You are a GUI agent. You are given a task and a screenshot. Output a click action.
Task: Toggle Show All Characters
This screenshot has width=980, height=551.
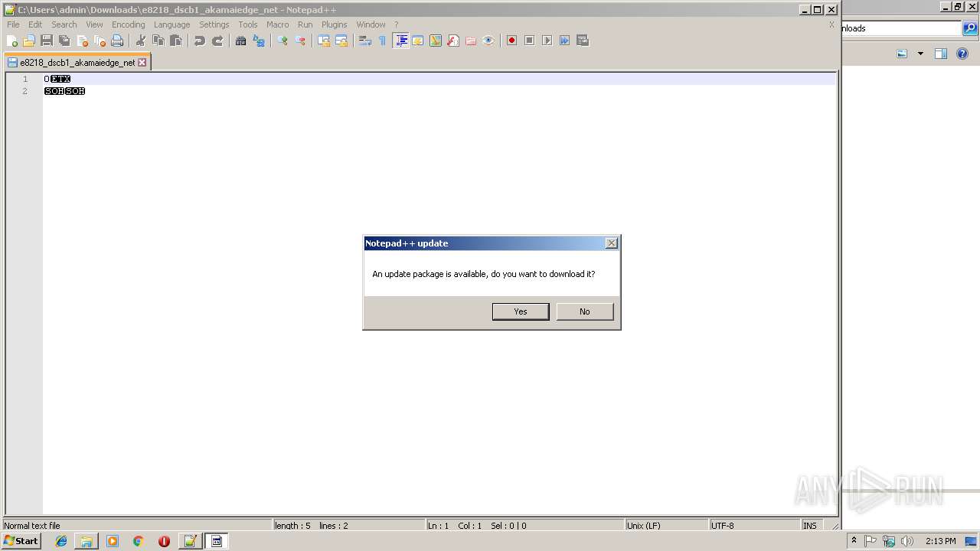(382, 40)
